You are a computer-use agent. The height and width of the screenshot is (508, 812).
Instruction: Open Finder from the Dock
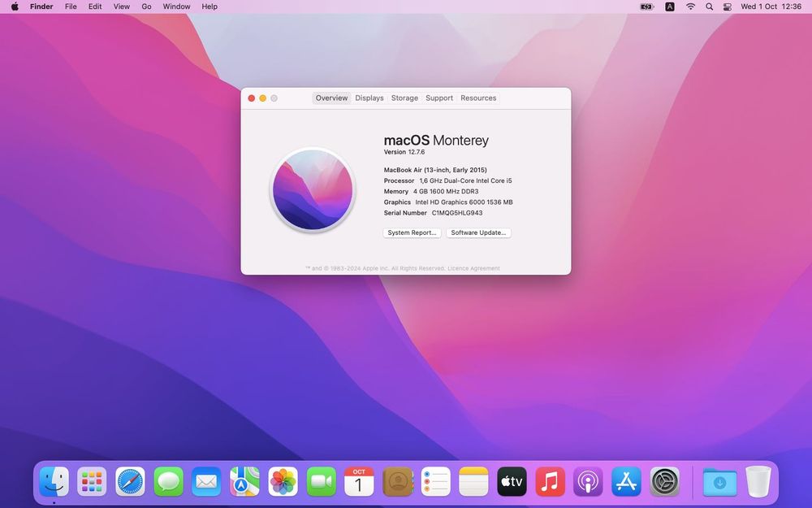coord(54,481)
